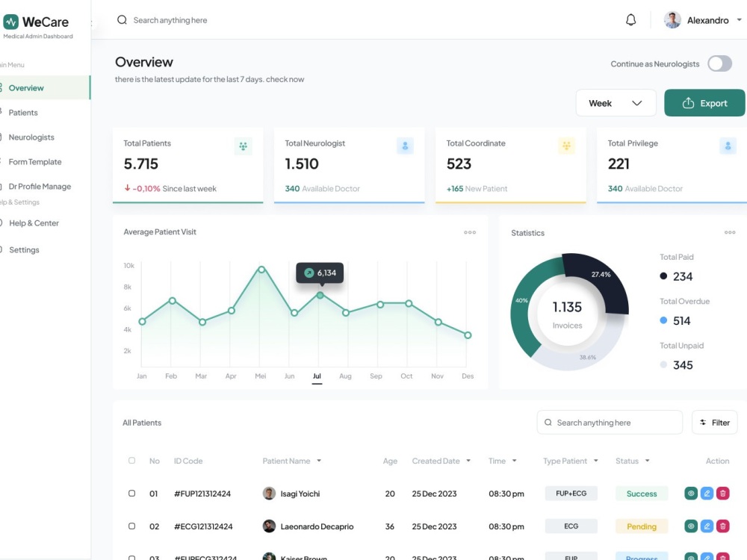Click the Total Neurologist card icon
747x560 pixels.
[x=405, y=146]
